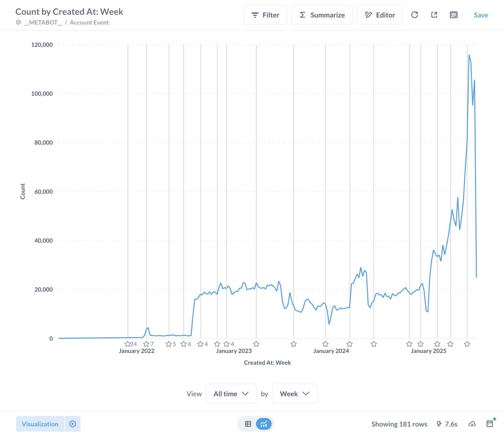Open the notebook Editor

(380, 15)
